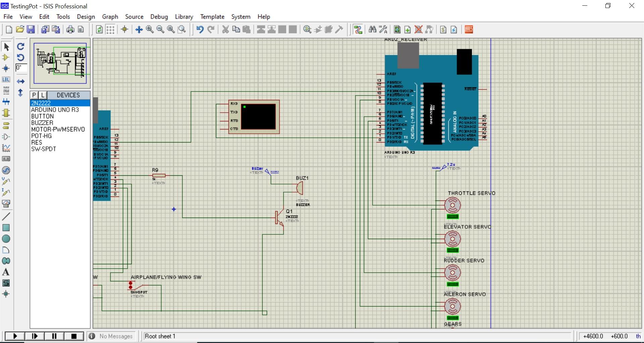Select BUZZER in the device list
Image resolution: width=644 pixels, height=343 pixels.
click(42, 123)
